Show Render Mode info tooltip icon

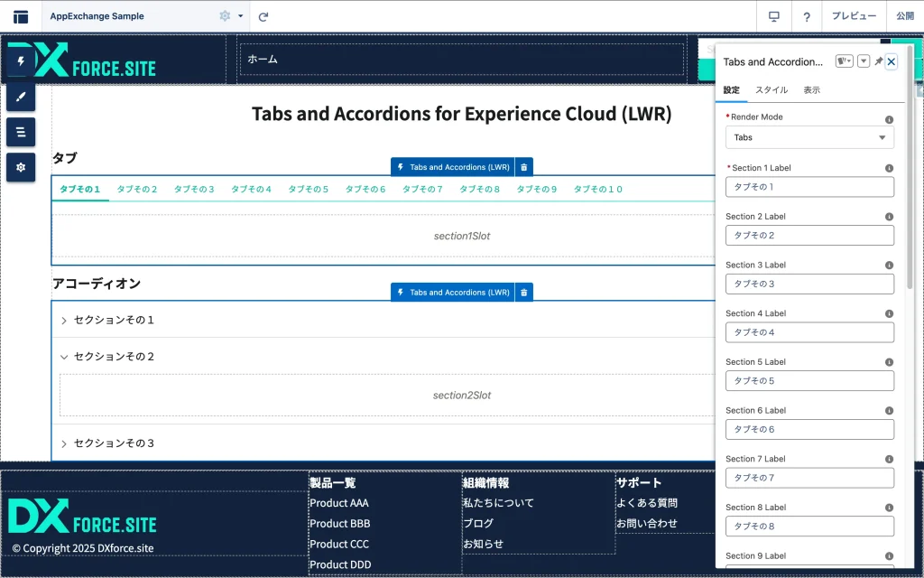(889, 119)
